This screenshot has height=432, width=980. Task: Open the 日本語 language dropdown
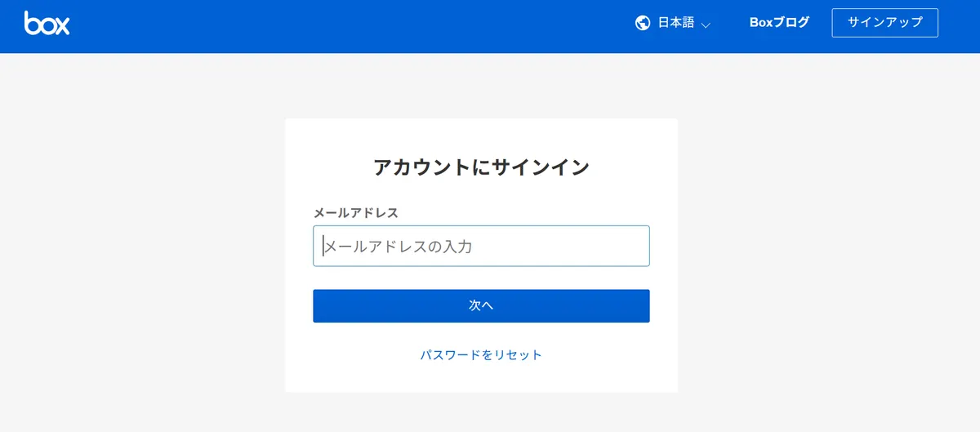click(675, 23)
